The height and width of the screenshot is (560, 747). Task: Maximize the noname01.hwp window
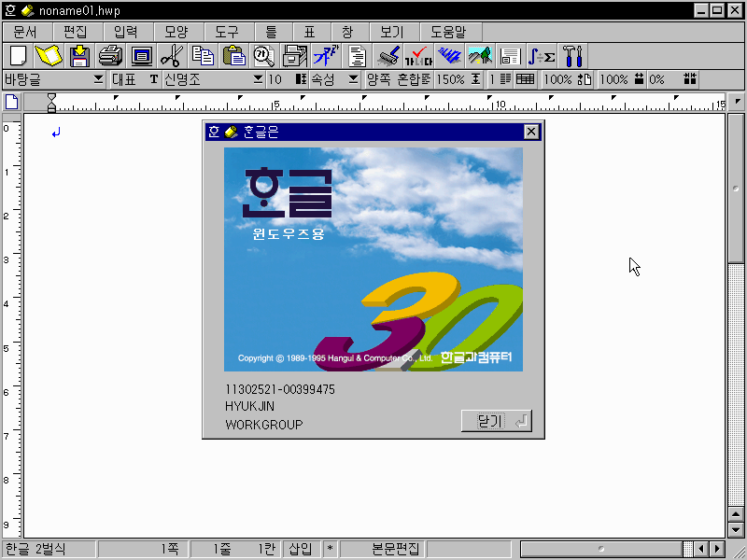click(717, 10)
